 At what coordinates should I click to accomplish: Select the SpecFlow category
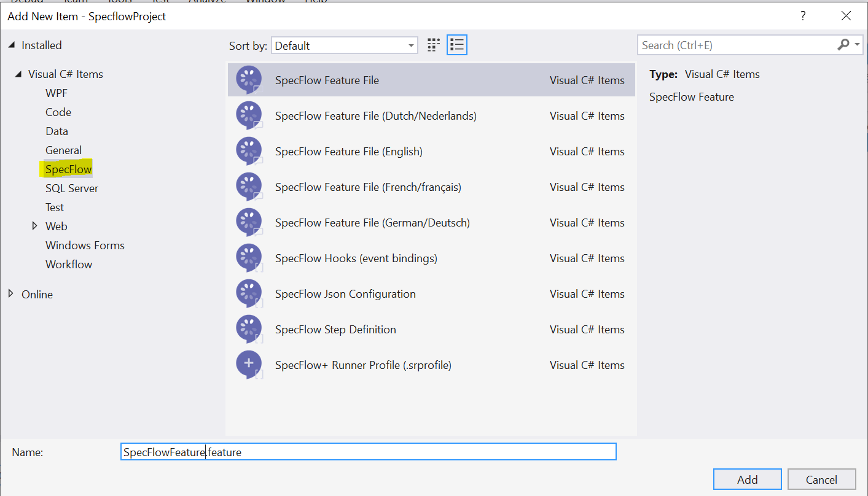coord(68,169)
